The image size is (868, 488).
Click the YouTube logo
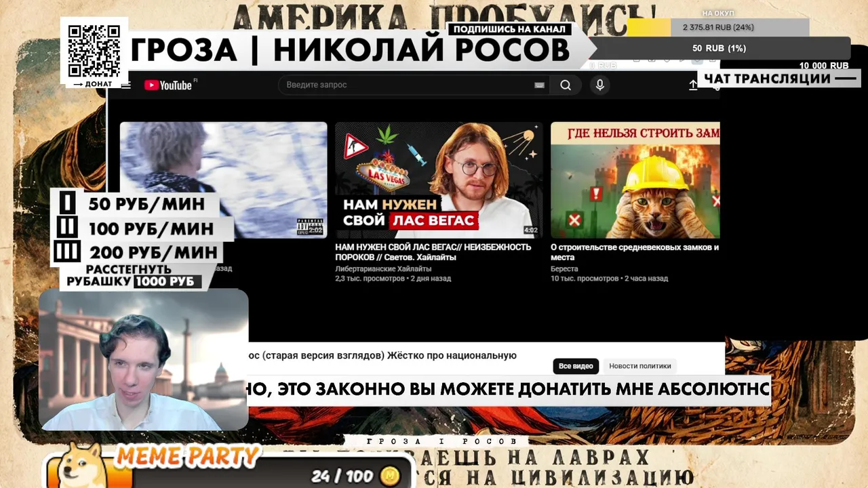pyautogui.click(x=170, y=85)
